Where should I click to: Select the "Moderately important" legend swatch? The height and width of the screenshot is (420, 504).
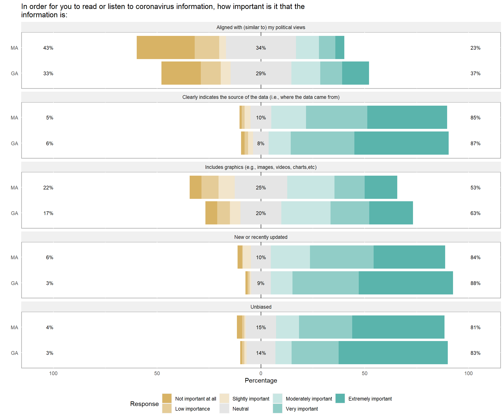point(277,398)
